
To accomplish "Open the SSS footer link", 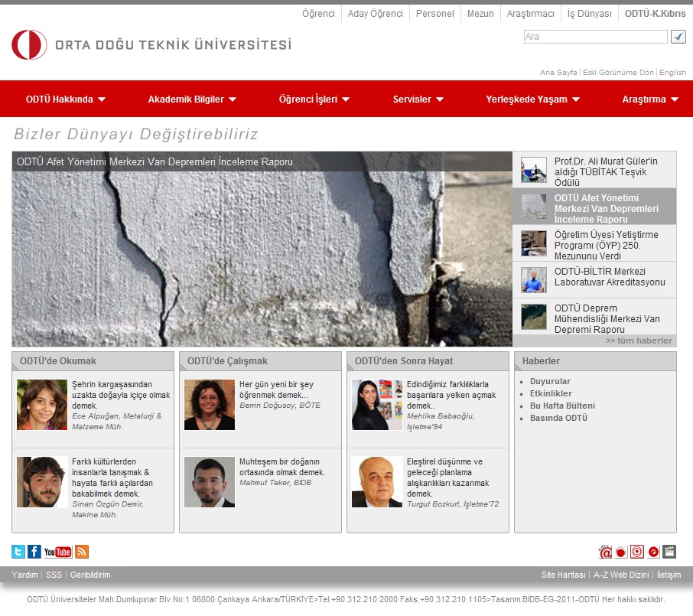I will point(54,575).
